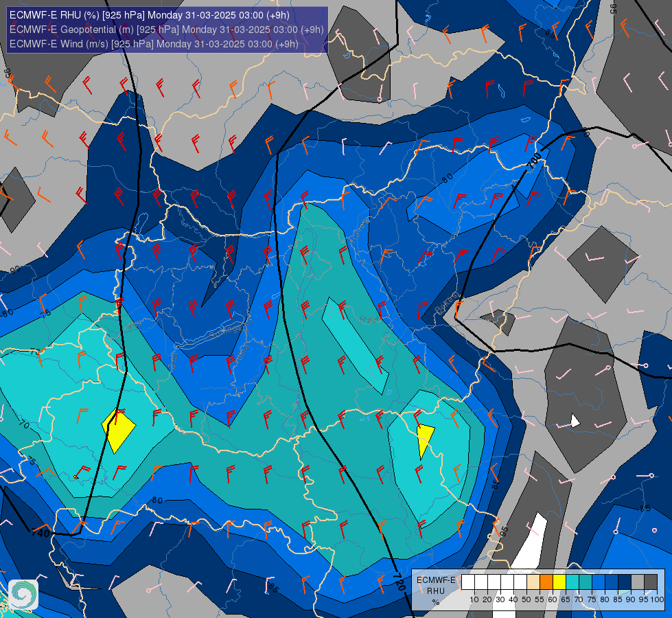Click the faint 'Pest' place label
672x618 pixels.
(370, 319)
